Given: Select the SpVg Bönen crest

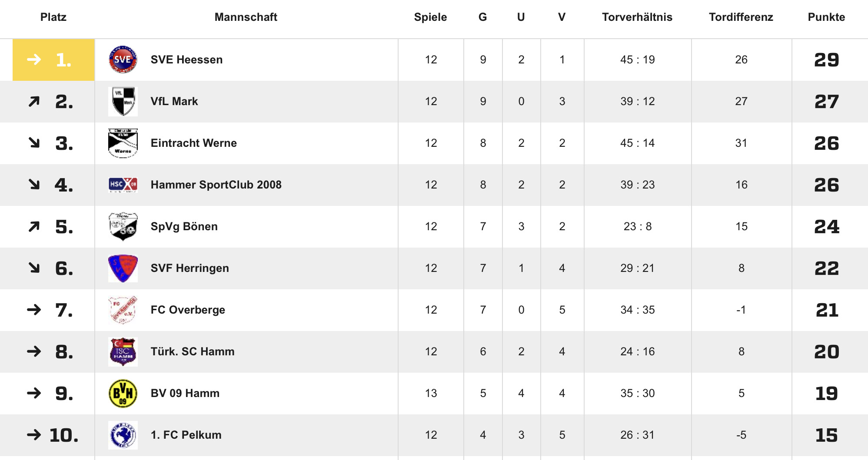Looking at the screenshot, I should pyautogui.click(x=123, y=226).
